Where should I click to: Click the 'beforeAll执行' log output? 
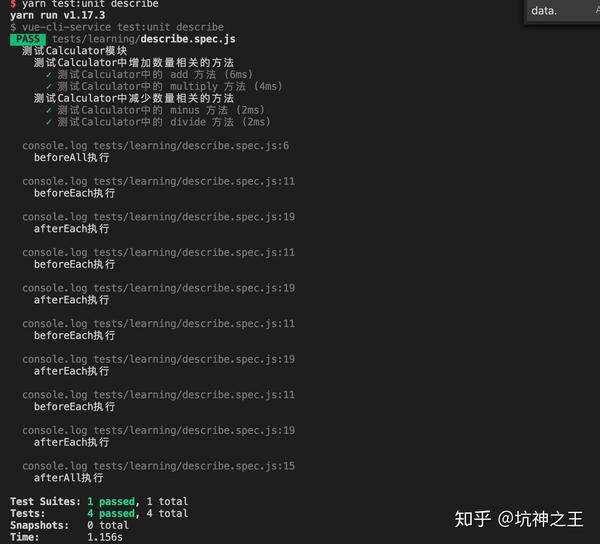click(x=72, y=158)
